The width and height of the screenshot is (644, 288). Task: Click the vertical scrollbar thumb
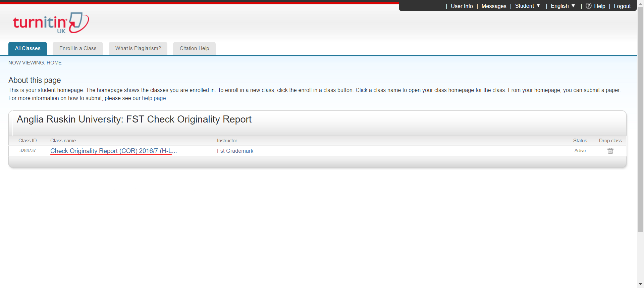click(x=640, y=119)
